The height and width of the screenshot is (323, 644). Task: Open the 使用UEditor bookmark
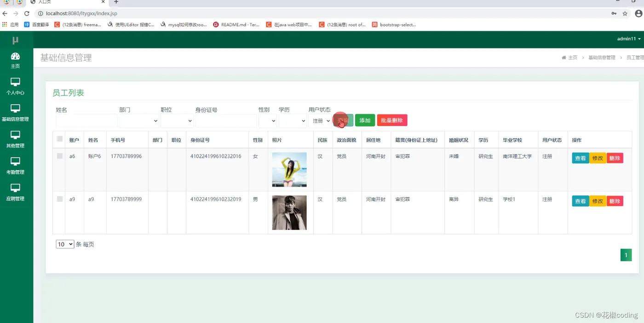pos(131,25)
